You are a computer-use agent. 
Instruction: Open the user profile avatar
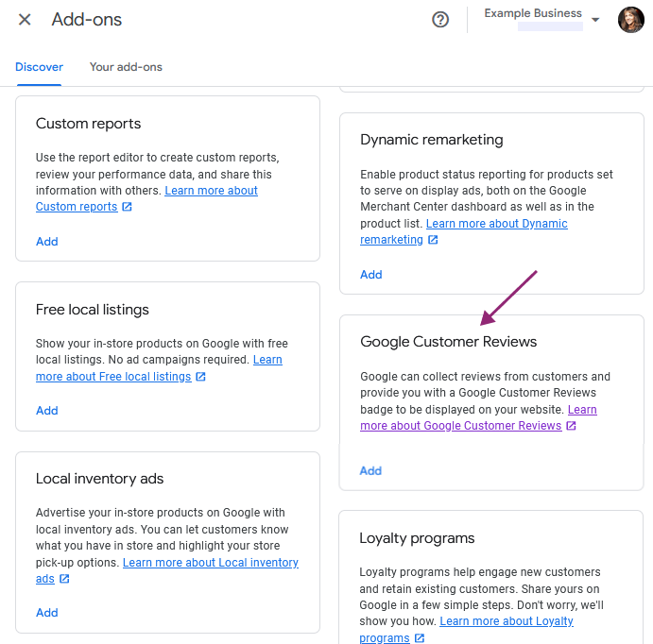tap(631, 20)
